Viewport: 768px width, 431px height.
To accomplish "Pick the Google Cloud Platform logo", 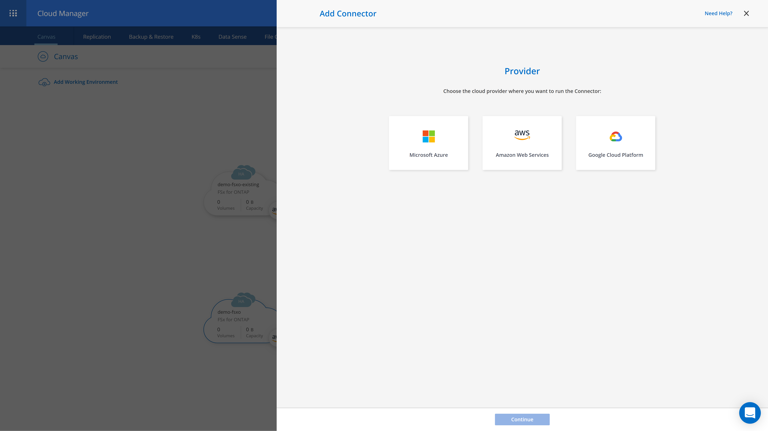I will tap(615, 136).
